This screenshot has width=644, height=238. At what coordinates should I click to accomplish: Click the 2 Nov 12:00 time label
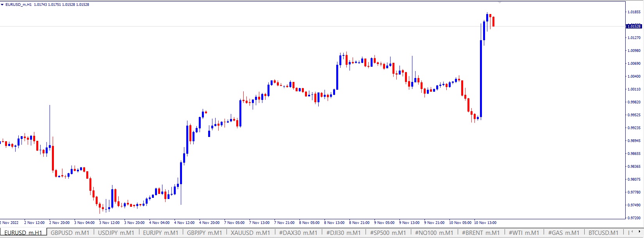tap(34, 223)
